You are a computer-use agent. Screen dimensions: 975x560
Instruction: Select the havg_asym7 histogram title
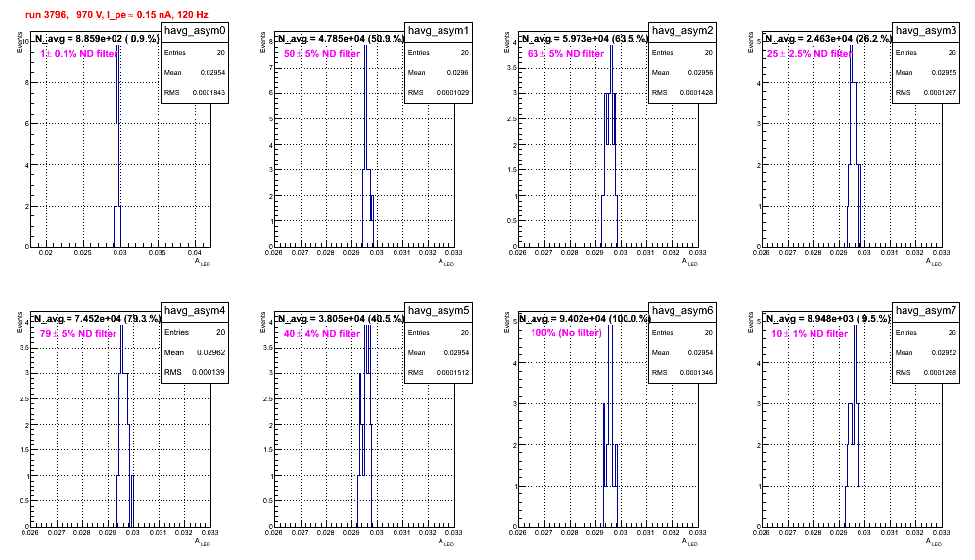coord(926,311)
